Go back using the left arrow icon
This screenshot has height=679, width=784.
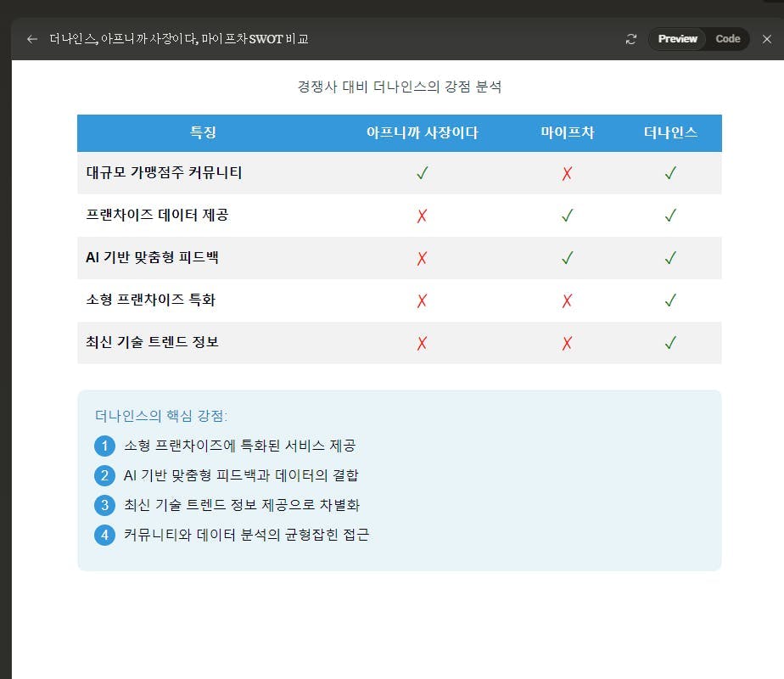pos(32,39)
